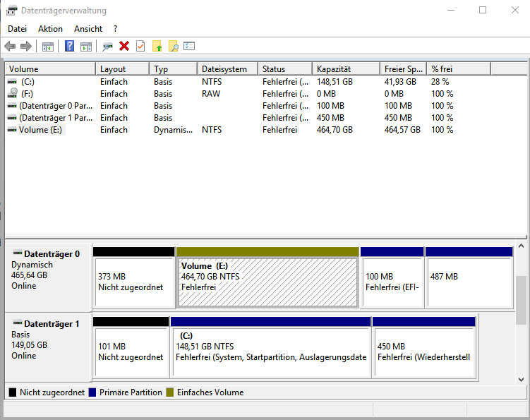Click the rescan disks drive-magnifier icon
The height and width of the screenshot is (420, 530).
click(107, 47)
